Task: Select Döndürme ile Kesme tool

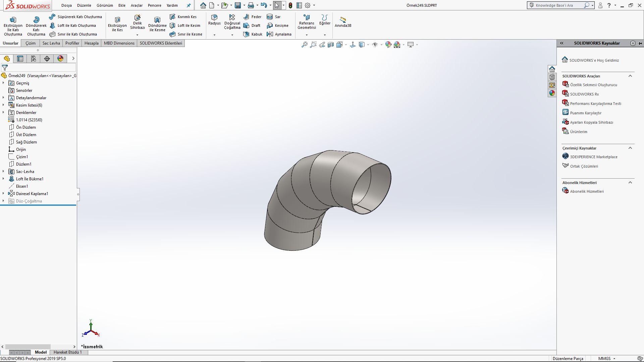Action: (x=157, y=24)
